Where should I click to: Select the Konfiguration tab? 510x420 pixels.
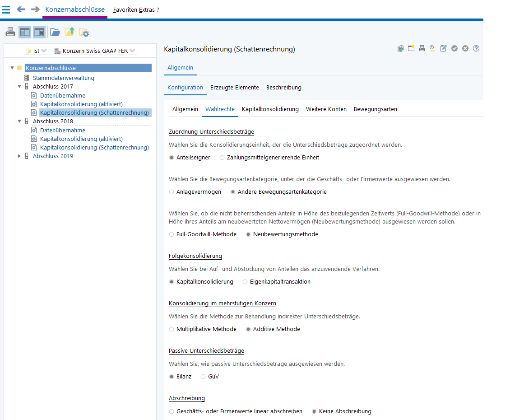point(185,88)
